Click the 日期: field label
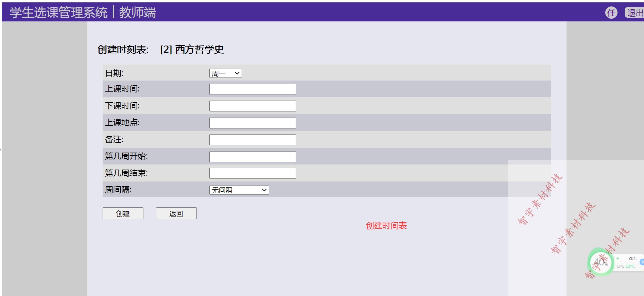 pos(114,73)
